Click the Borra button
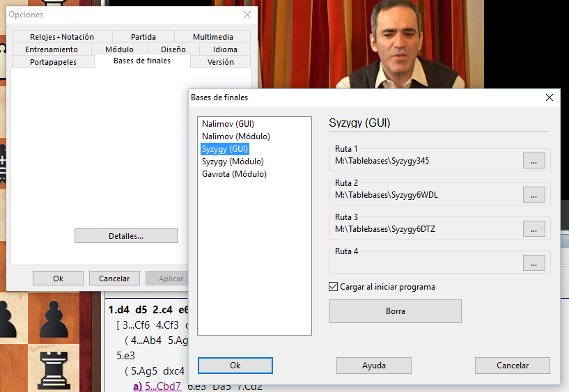 click(395, 311)
